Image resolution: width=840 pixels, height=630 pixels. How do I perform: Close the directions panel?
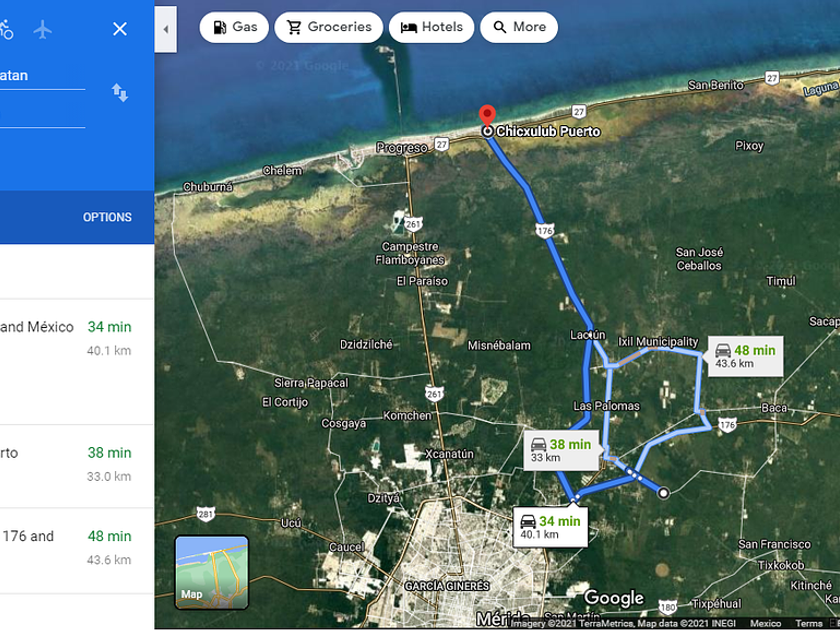pyautogui.click(x=120, y=29)
